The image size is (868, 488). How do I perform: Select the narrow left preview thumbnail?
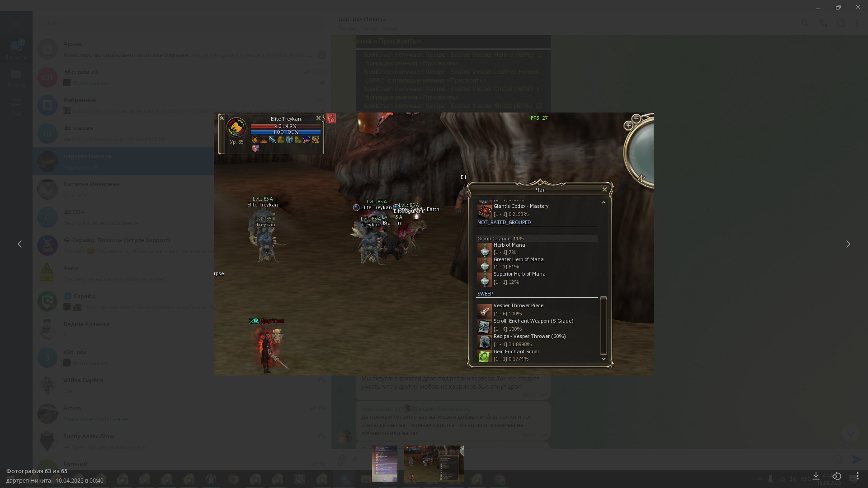(x=385, y=463)
